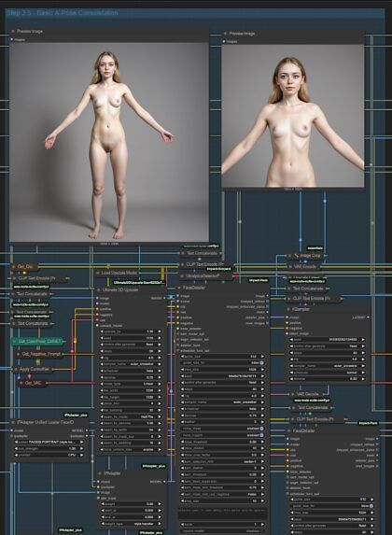This screenshot has height=535, width=392.
Task: Click the Get_Clip node
Action: 24,266
